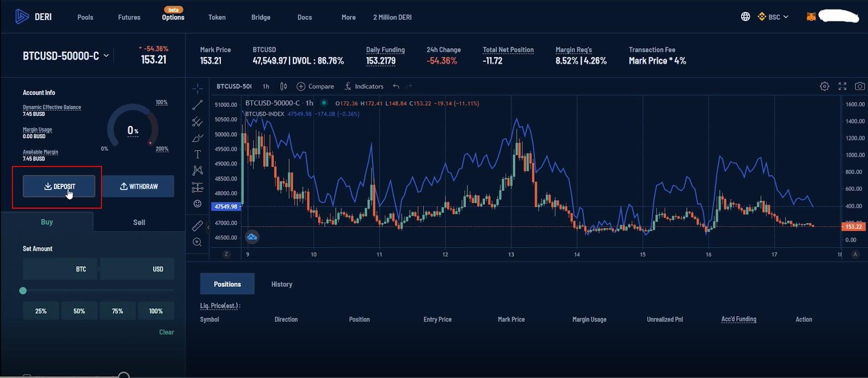This screenshot has width=868, height=378.
Task: Open the Indicators panel
Action: [x=364, y=86]
